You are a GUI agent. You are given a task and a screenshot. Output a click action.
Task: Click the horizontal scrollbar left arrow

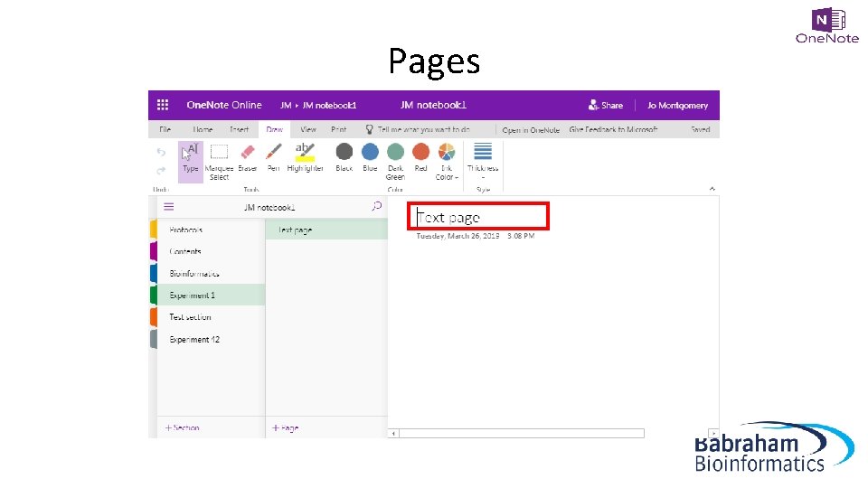click(x=393, y=433)
